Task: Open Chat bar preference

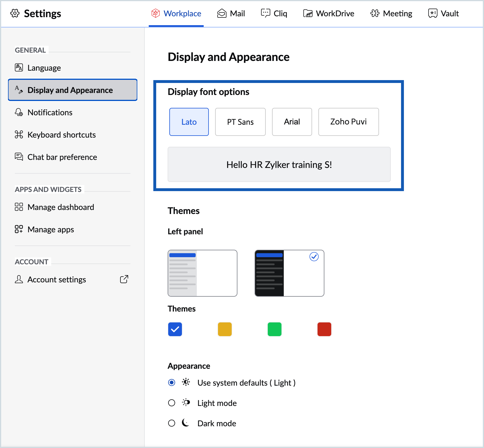Action: coord(73,157)
